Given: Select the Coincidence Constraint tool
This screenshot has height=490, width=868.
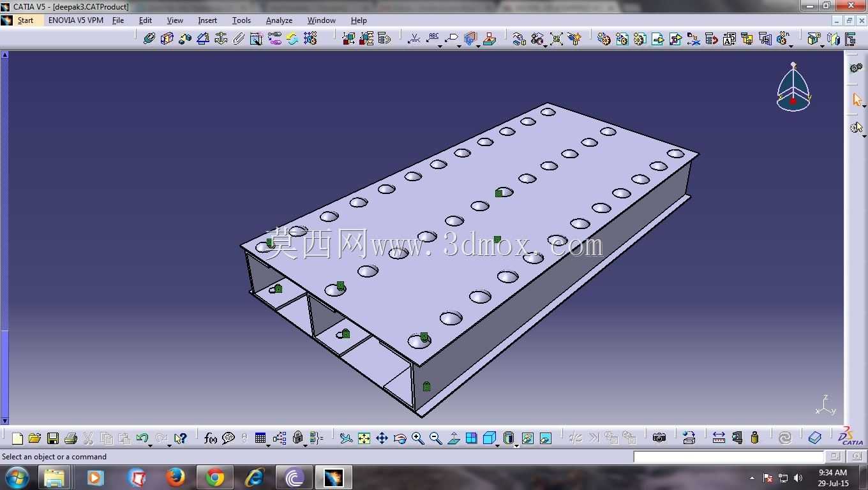Looking at the screenshot, I should pos(149,38).
